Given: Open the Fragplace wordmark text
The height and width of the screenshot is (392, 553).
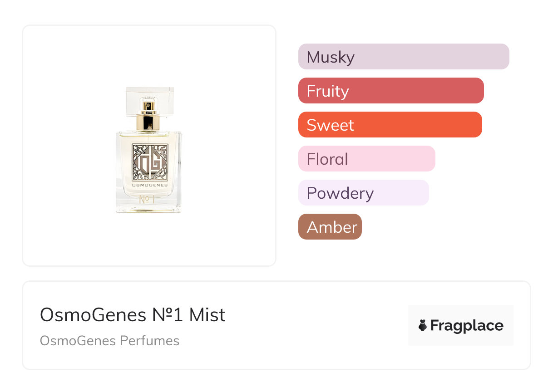Looking at the screenshot, I should (467, 326).
